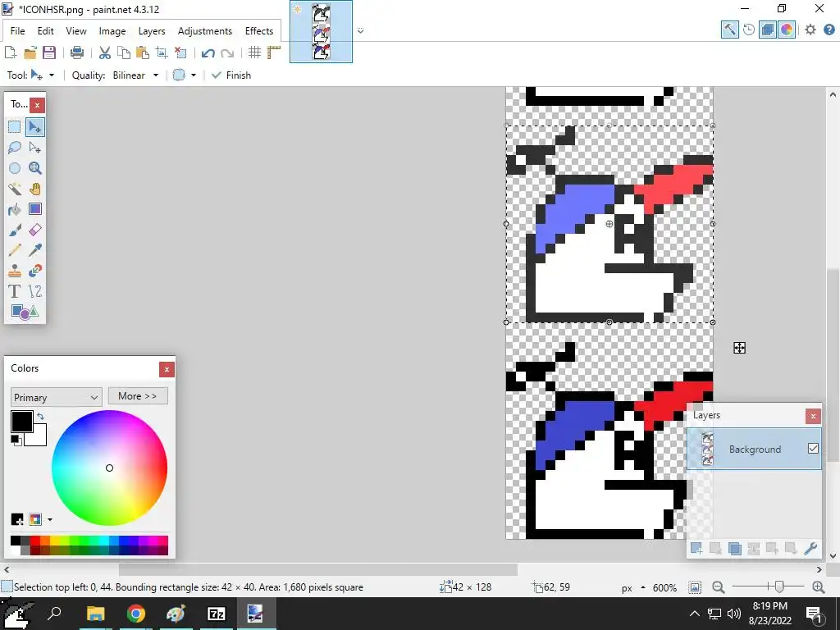Click the Finish button
This screenshot has width=840, height=630.
[x=231, y=75]
